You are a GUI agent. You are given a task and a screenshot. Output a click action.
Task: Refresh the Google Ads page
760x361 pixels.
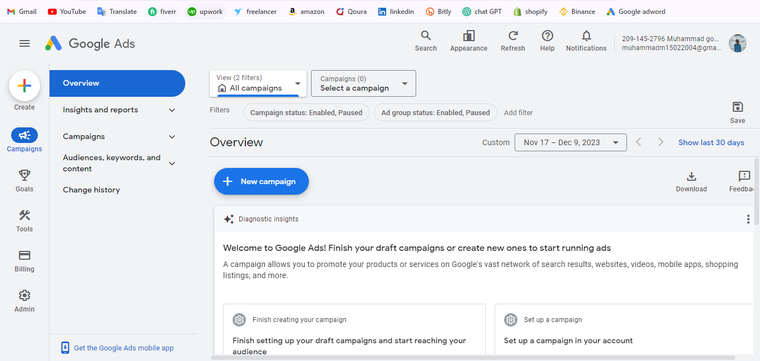(513, 36)
